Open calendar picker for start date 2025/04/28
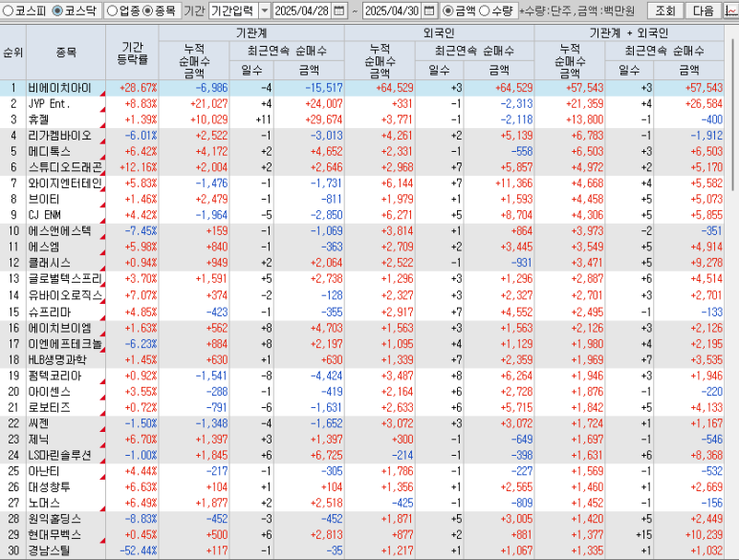This screenshot has height=560, width=739. pos(338,11)
